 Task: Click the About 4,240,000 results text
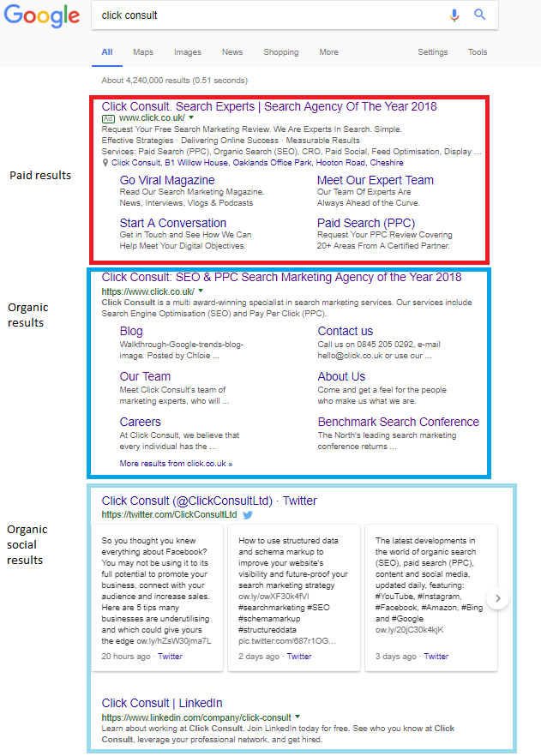pos(175,81)
